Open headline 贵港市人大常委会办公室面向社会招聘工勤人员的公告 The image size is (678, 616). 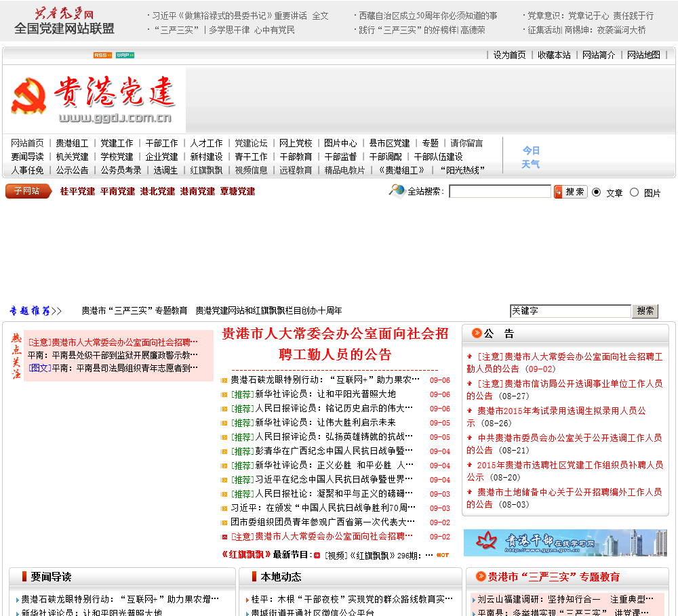click(335, 344)
